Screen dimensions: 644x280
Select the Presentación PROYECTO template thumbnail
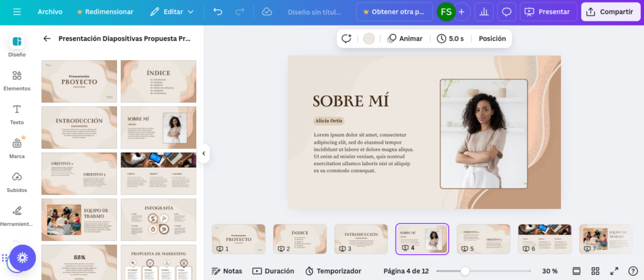tap(79, 81)
